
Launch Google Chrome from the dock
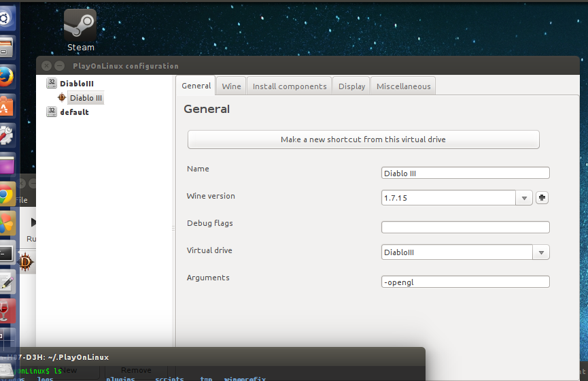6,195
